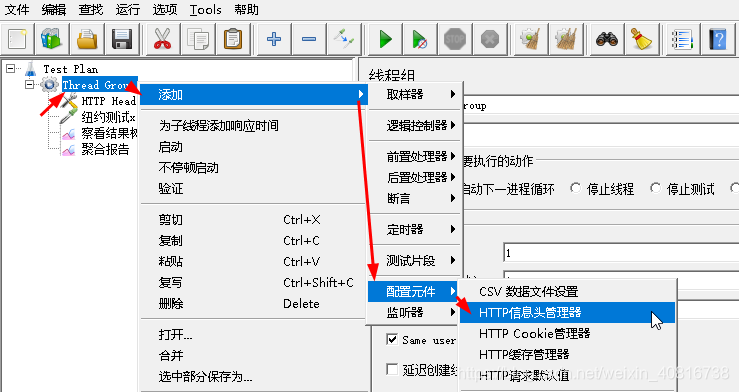Select HTTP缓存管理器 menu entry
The image size is (739, 392).
pyautogui.click(x=567, y=354)
